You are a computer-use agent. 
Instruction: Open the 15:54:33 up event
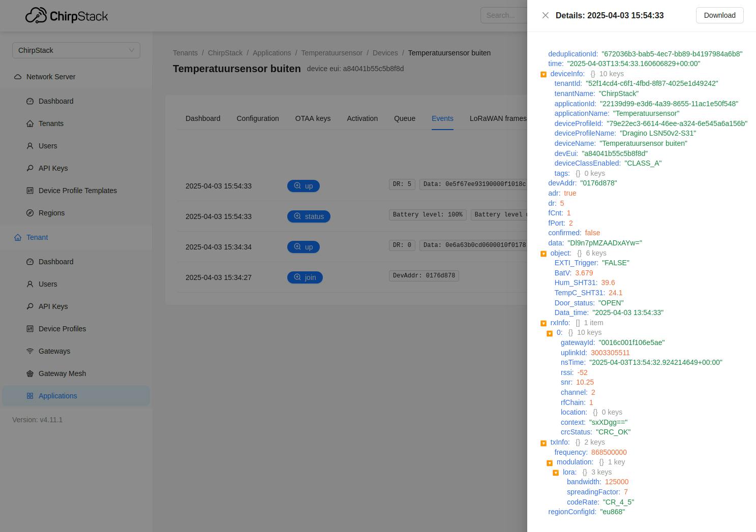coord(304,186)
